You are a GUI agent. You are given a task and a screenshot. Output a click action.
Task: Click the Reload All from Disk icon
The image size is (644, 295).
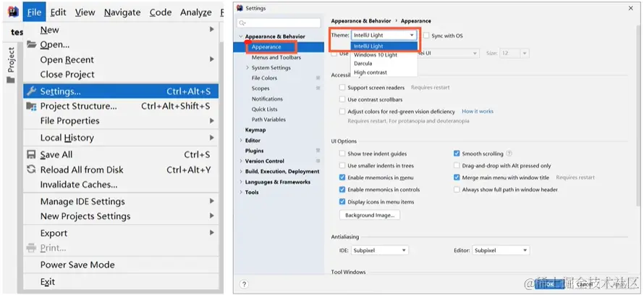pos(32,170)
